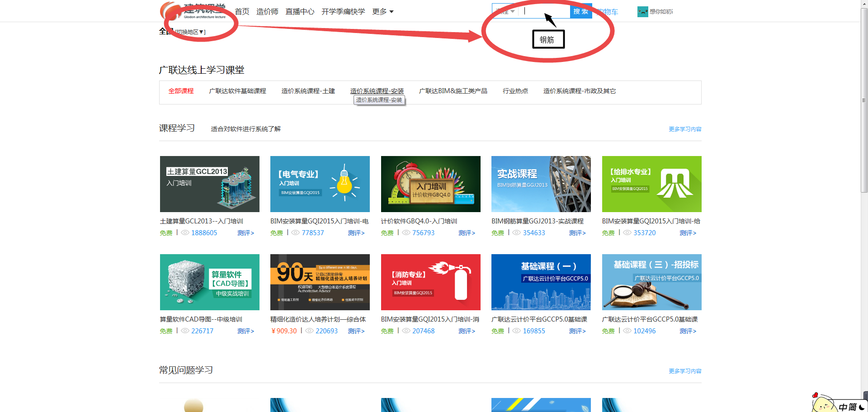This screenshot has height=412, width=868.
Task: Click 测评> for the 226717-view course
Action: (x=246, y=331)
